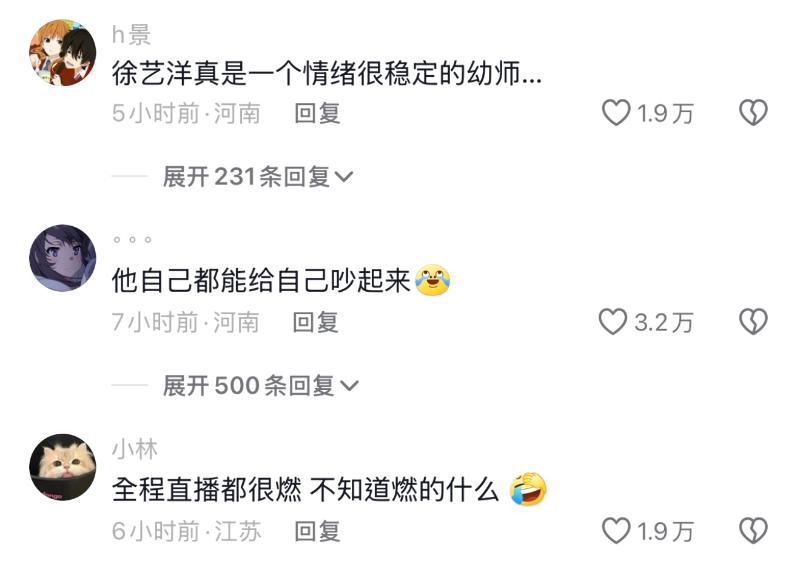The height and width of the screenshot is (572, 800).
Task: Reply to h景's comment
Action: tap(317, 113)
